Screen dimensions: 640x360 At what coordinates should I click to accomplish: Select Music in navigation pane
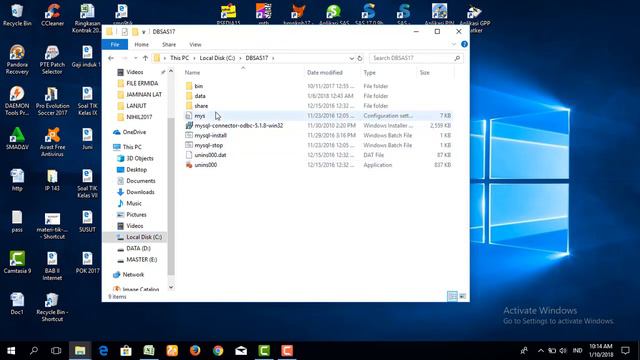tap(129, 203)
